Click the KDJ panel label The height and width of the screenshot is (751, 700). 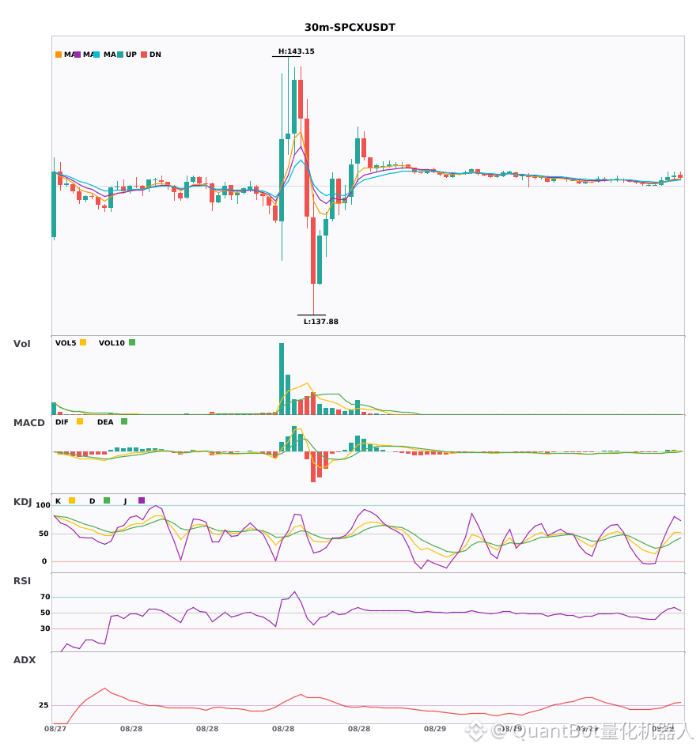pyautogui.click(x=22, y=502)
